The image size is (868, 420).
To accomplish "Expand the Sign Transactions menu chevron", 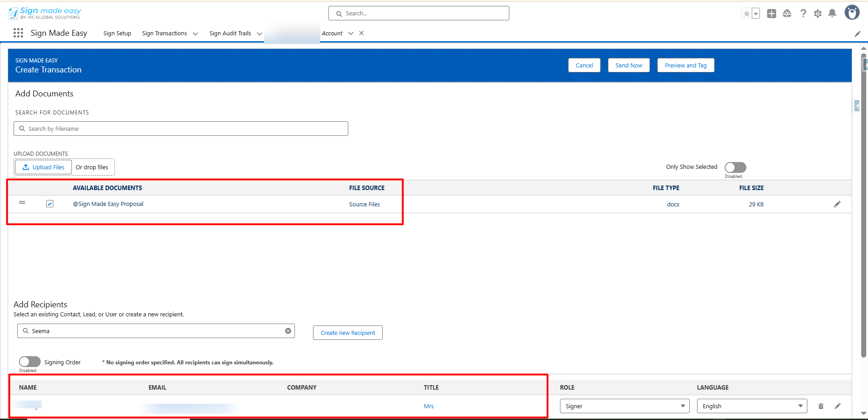I will [195, 33].
